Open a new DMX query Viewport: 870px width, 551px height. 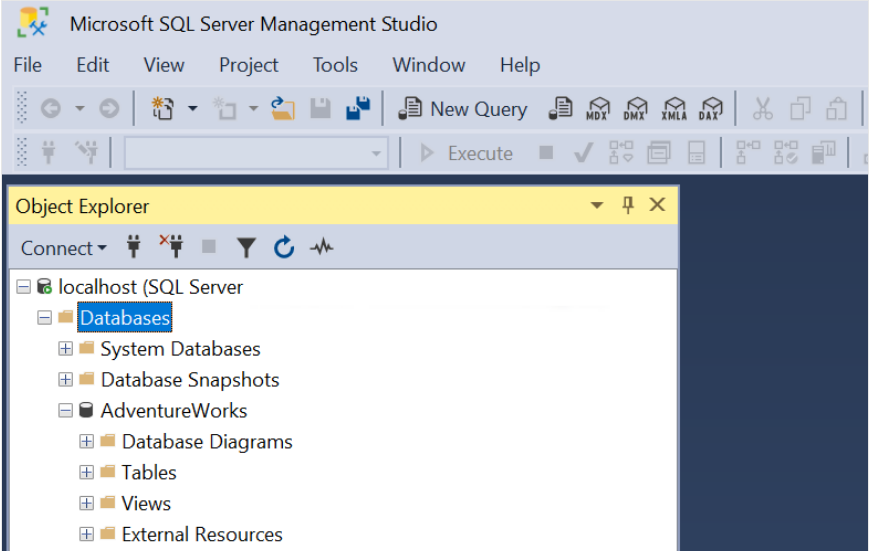pyautogui.click(x=635, y=108)
